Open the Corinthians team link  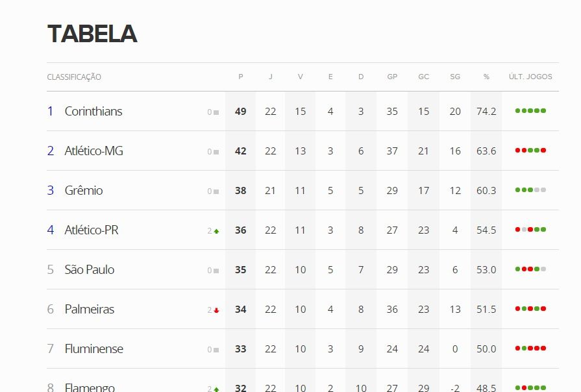93,112
